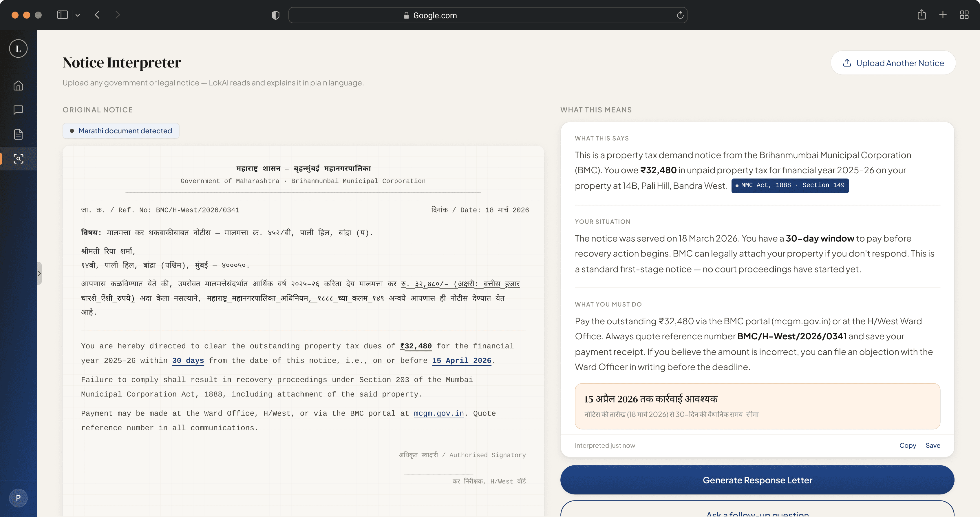Toggle the browser sidebar panel button

point(62,15)
